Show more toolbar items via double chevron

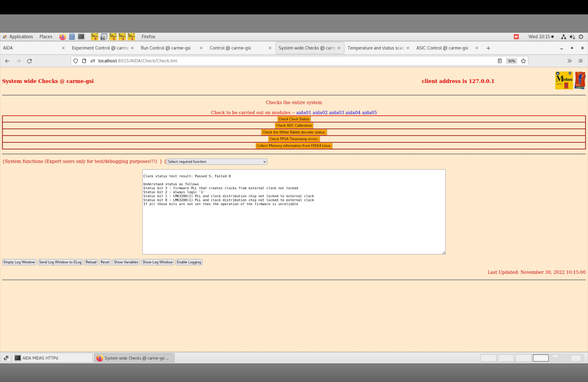coord(569,61)
